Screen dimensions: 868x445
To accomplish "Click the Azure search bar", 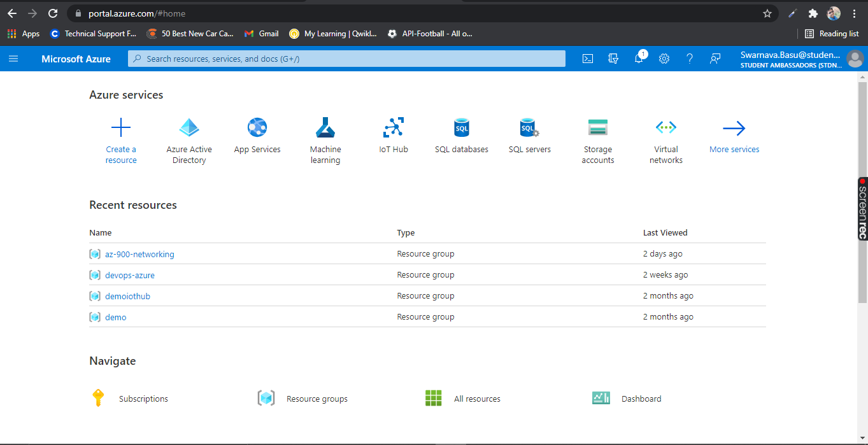I will point(346,58).
